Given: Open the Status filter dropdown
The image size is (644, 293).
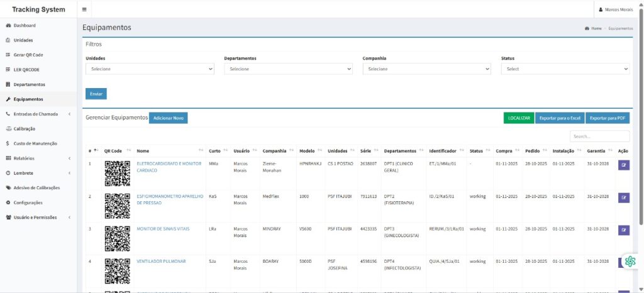Looking at the screenshot, I should 565,69.
